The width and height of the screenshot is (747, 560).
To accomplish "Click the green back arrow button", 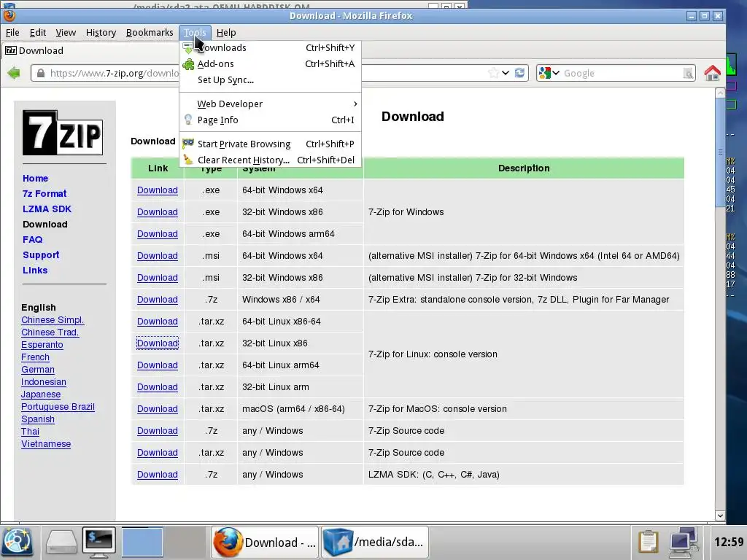I will pyautogui.click(x=14, y=73).
